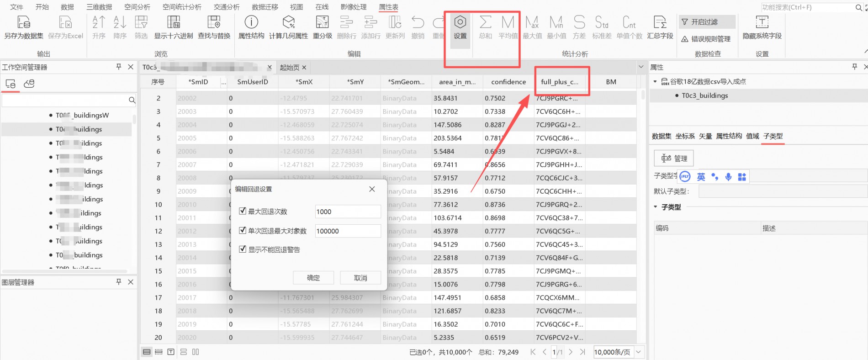Click the 确定 button in dialog
Screen dimensions: 868x360
313,278
